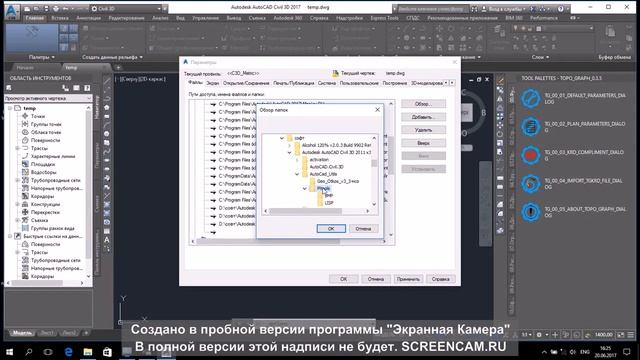The height and width of the screenshot is (360, 640).
Task: Switch to the Построения tab
Action: tap(394, 83)
